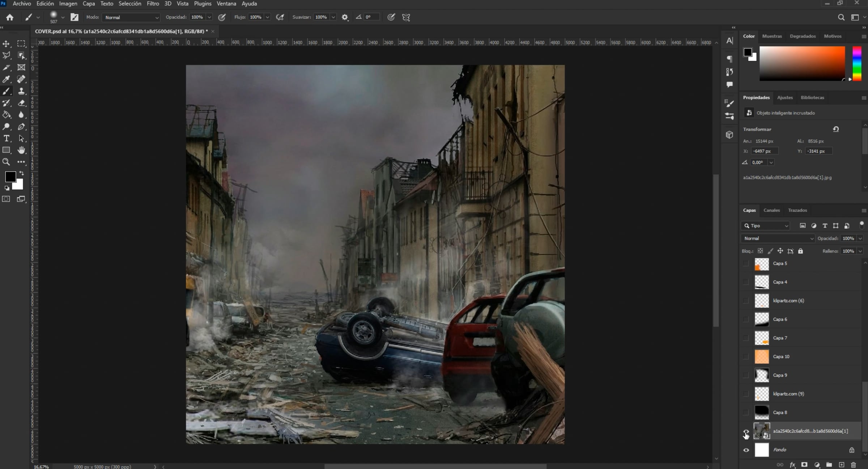Open the brush Modo blend dropdown
Image resolution: width=868 pixels, height=469 pixels.
click(x=131, y=17)
